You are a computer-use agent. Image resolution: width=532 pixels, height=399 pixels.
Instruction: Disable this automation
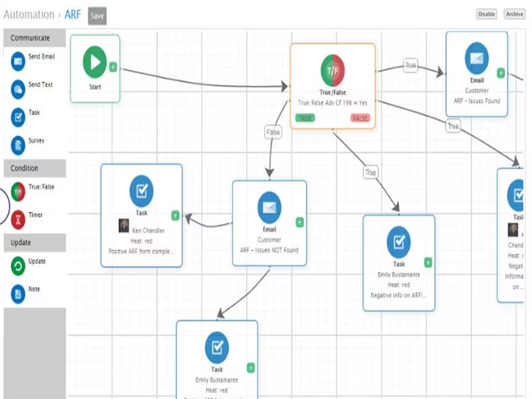click(487, 14)
